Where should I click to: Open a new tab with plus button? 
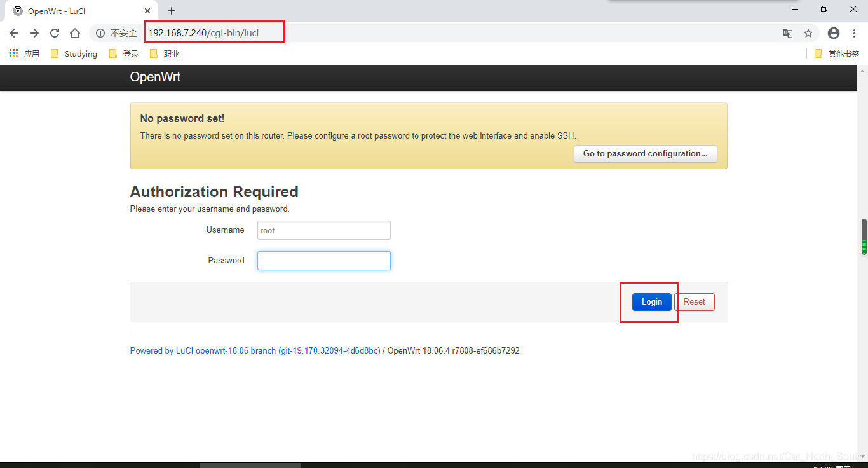pyautogui.click(x=172, y=11)
